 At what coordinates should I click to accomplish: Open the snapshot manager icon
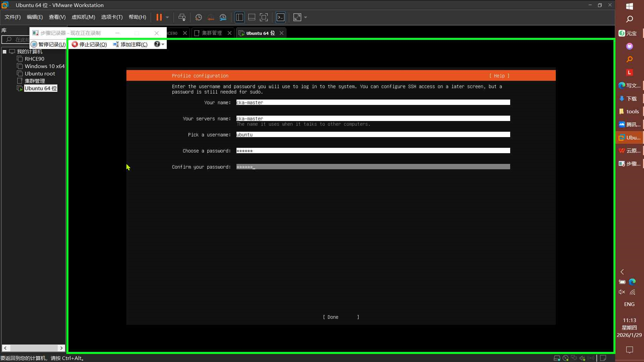click(x=223, y=17)
